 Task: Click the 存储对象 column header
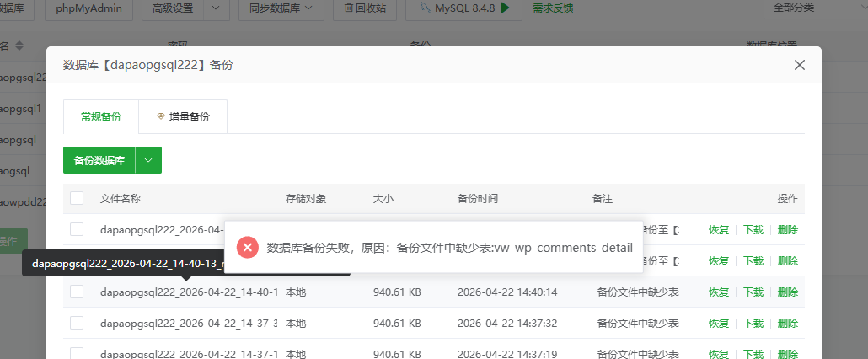(x=306, y=198)
